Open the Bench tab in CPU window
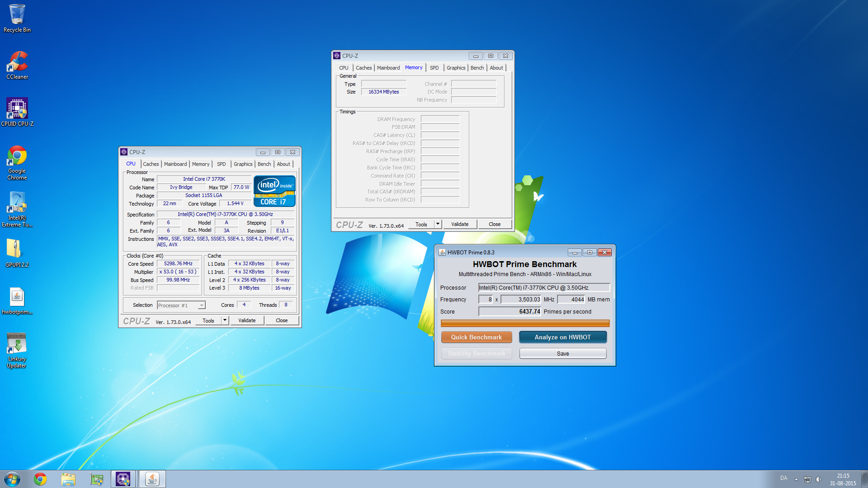Screen dimensions: 868x488 [x=264, y=164]
